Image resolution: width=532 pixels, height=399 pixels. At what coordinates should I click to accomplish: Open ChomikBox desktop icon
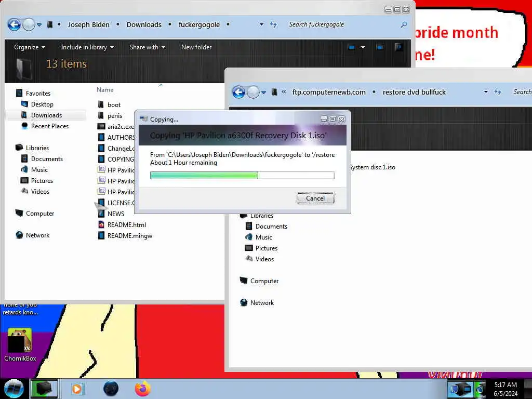coord(20,345)
